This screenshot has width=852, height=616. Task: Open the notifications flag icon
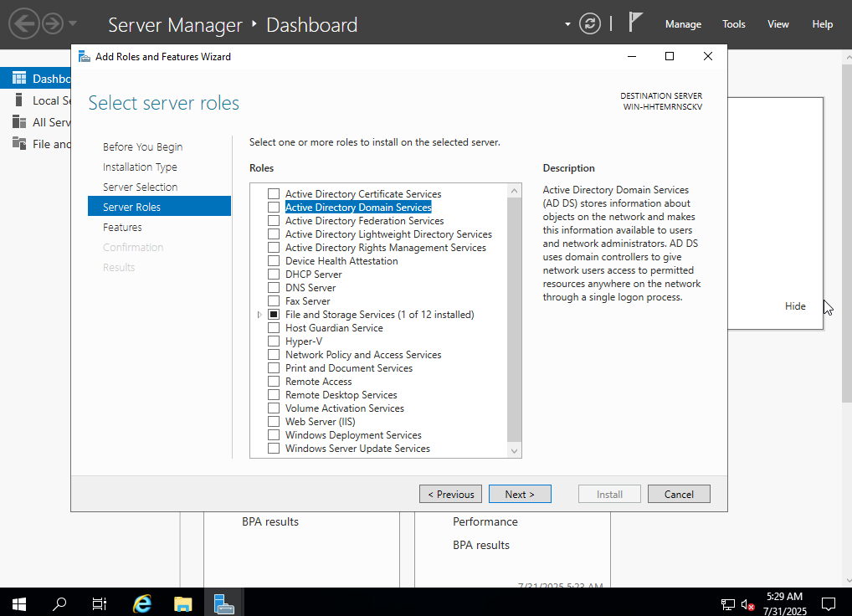(x=636, y=23)
